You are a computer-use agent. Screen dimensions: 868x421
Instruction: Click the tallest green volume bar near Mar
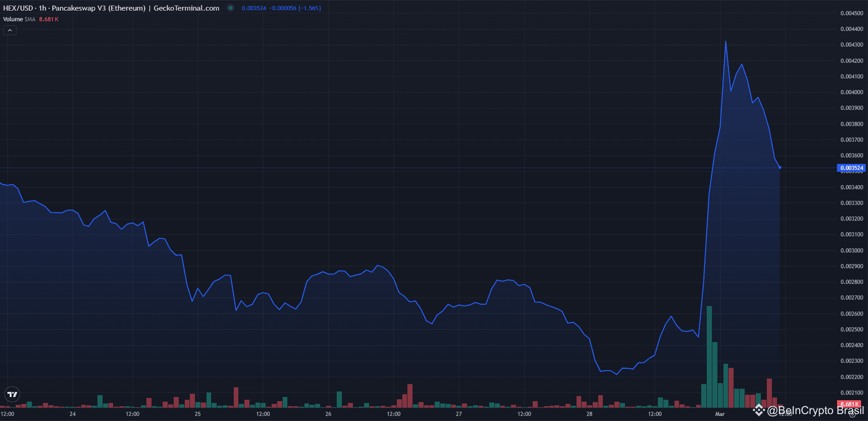[x=710, y=355]
